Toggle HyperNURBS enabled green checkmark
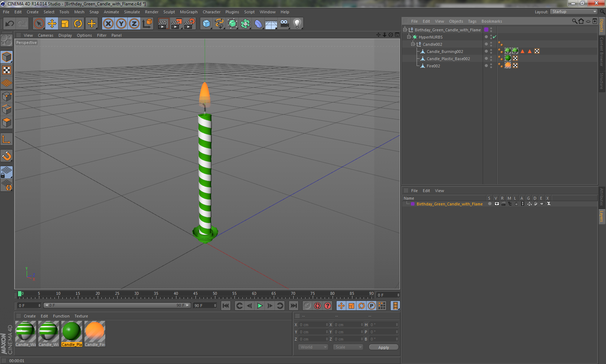The image size is (606, 364). click(x=495, y=37)
